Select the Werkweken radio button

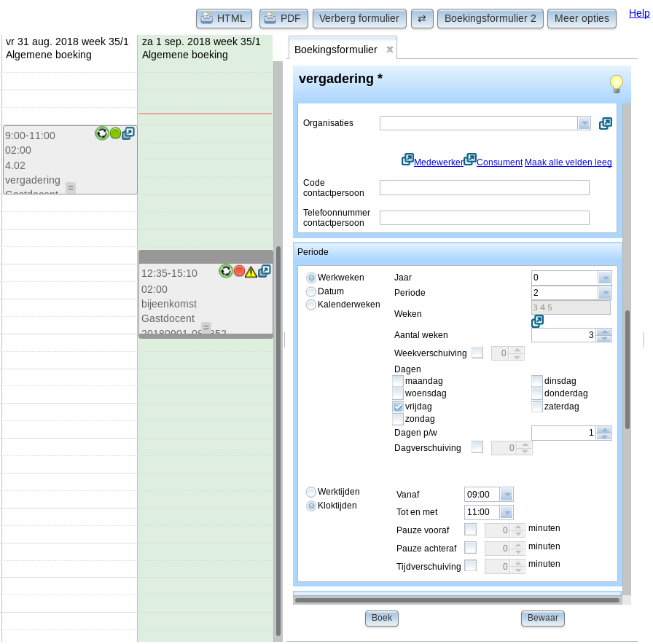coord(311,278)
